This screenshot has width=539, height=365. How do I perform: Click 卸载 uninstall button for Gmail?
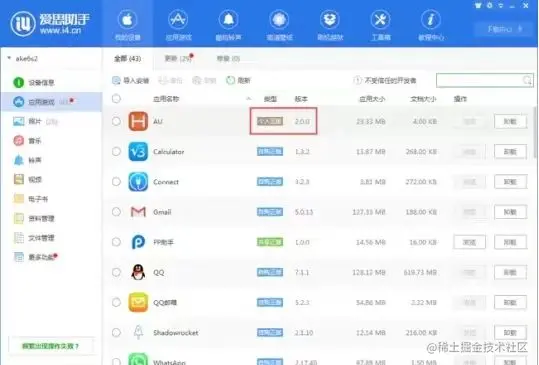pyautogui.click(x=510, y=212)
